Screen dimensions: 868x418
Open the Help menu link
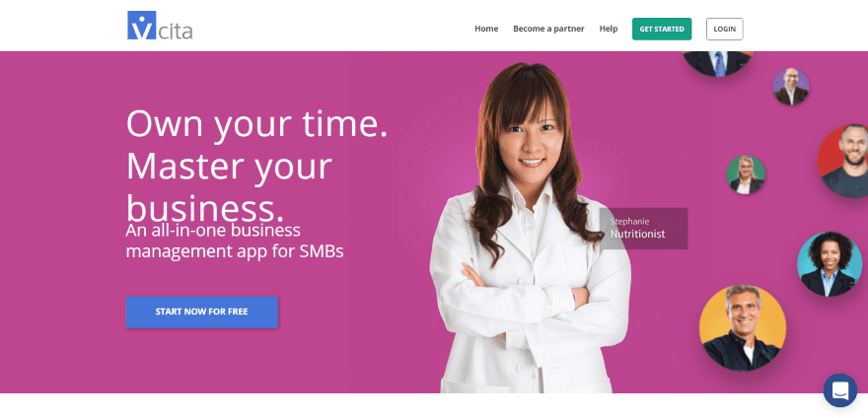[x=609, y=29]
